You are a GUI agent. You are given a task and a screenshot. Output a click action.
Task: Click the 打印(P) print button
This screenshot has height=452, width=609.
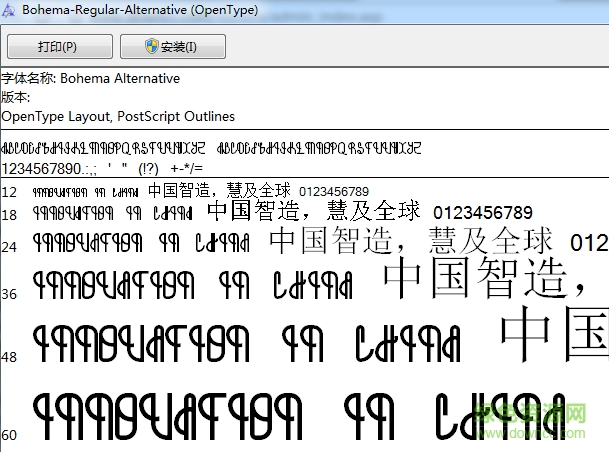pyautogui.click(x=60, y=47)
